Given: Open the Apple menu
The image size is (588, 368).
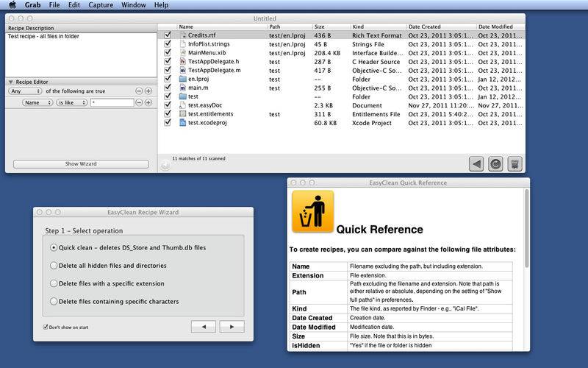Looking at the screenshot, I should 12,5.
